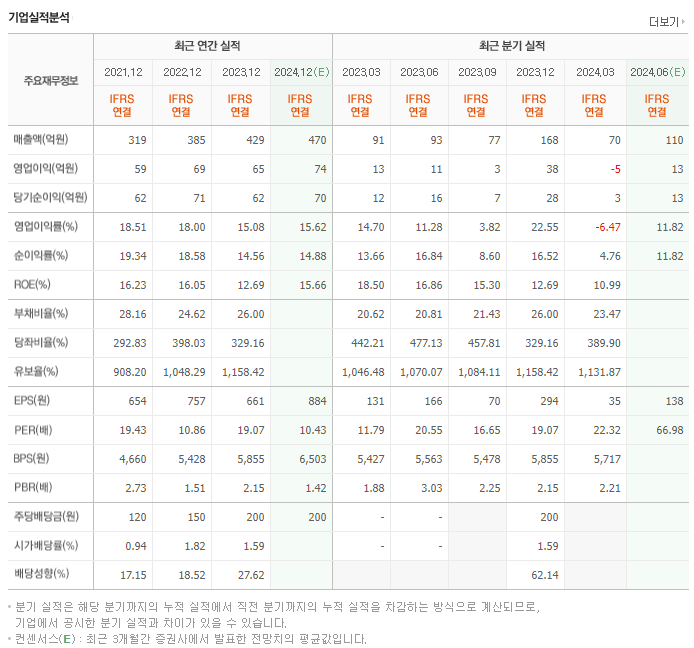
Task: Select the 부채비율(%) row label
Action: [41, 313]
